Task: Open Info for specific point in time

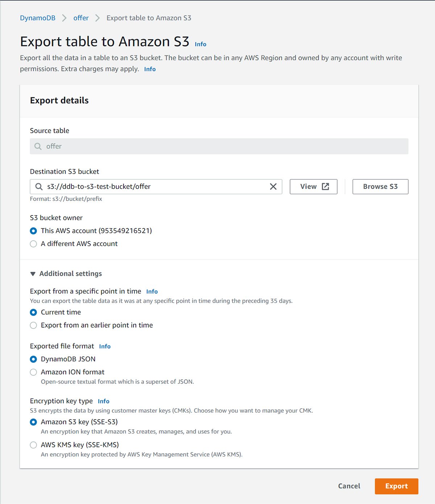Action: pos(152,292)
